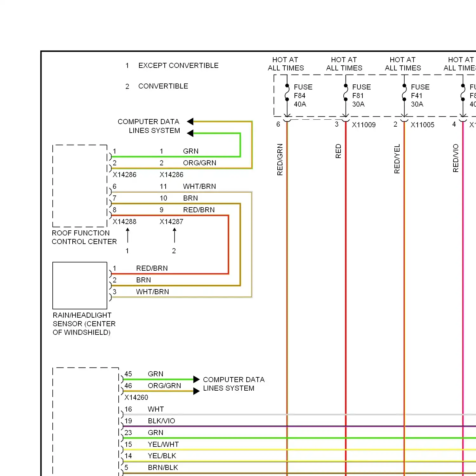Screen dimensions: 476x476
Task: Select the "FUSE F81 30A" label
Action: pos(361,96)
